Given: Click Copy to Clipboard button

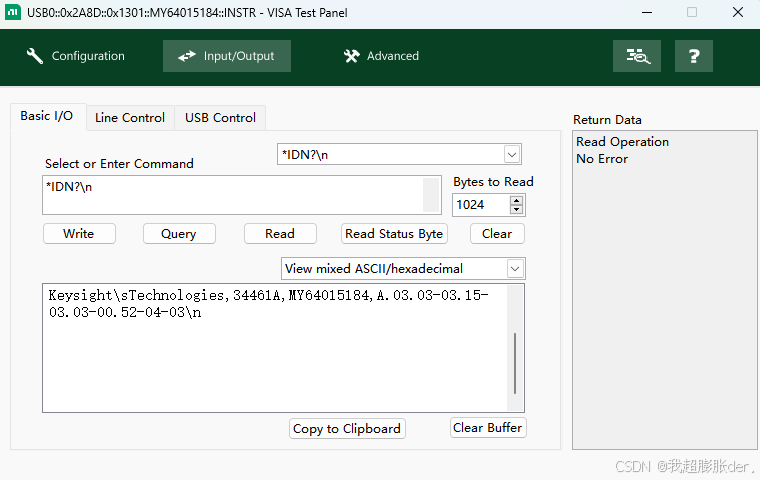Looking at the screenshot, I should coord(347,429).
